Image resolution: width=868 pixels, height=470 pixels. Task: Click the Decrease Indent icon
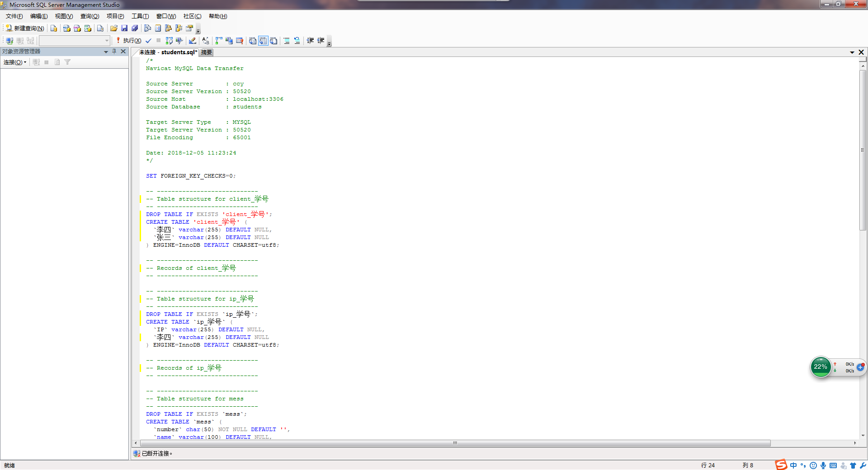point(310,41)
